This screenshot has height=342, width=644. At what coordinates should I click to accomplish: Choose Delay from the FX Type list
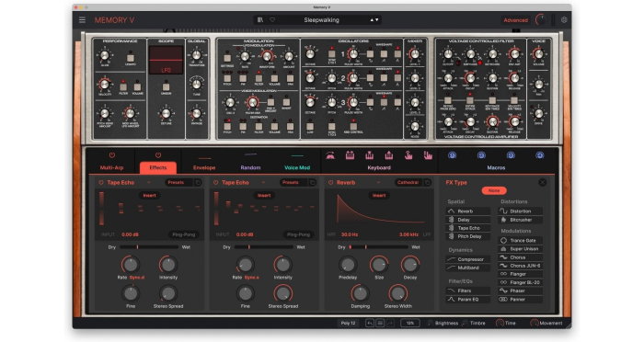[x=468, y=220]
